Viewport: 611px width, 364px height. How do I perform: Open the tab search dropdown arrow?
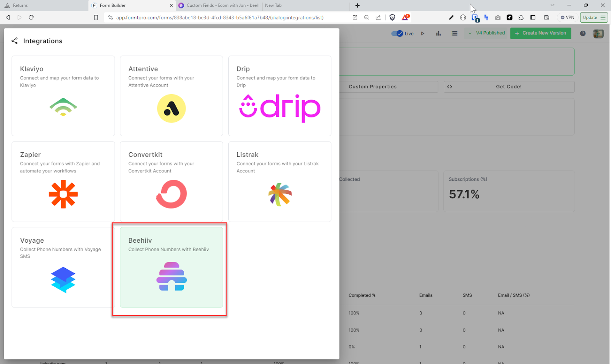(552, 5)
